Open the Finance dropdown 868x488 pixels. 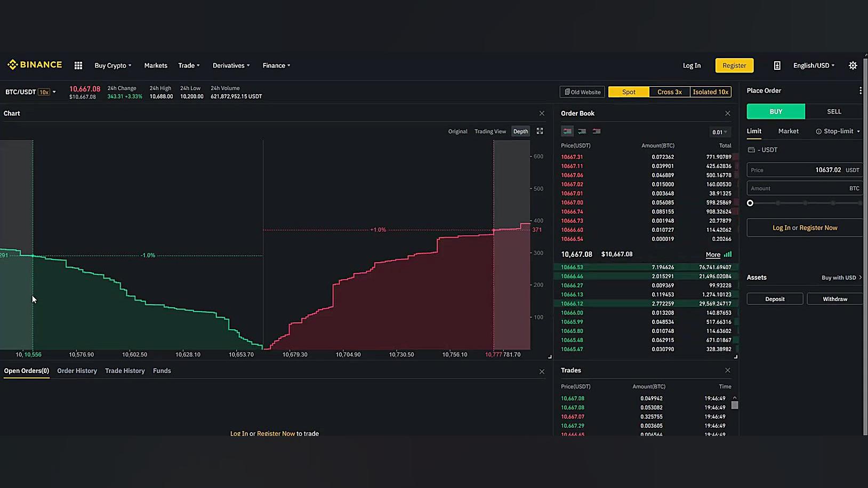point(277,66)
